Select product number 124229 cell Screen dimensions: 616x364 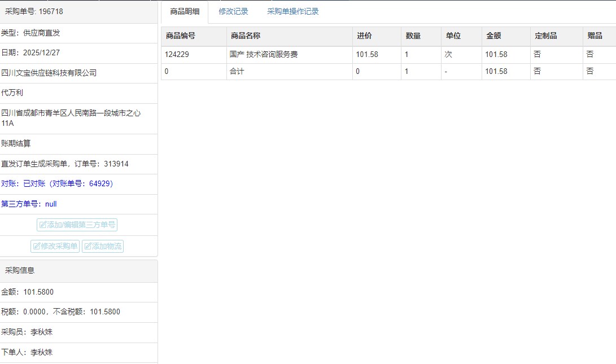click(x=177, y=55)
